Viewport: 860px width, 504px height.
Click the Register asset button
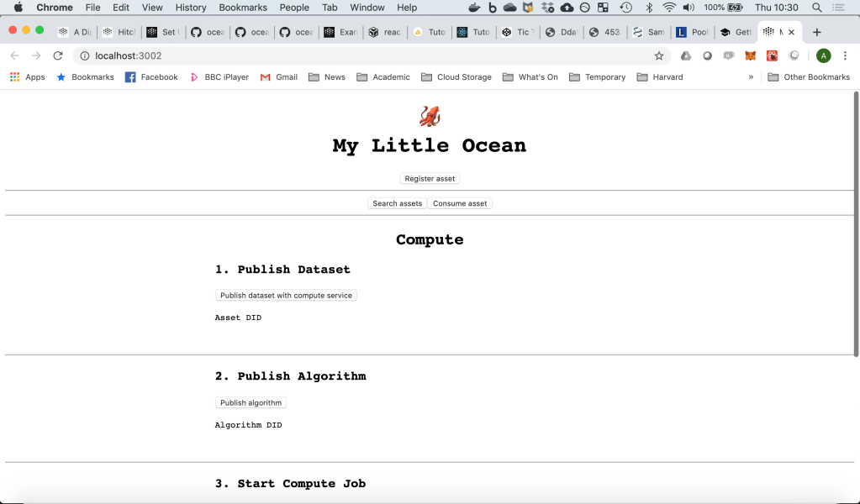click(430, 179)
